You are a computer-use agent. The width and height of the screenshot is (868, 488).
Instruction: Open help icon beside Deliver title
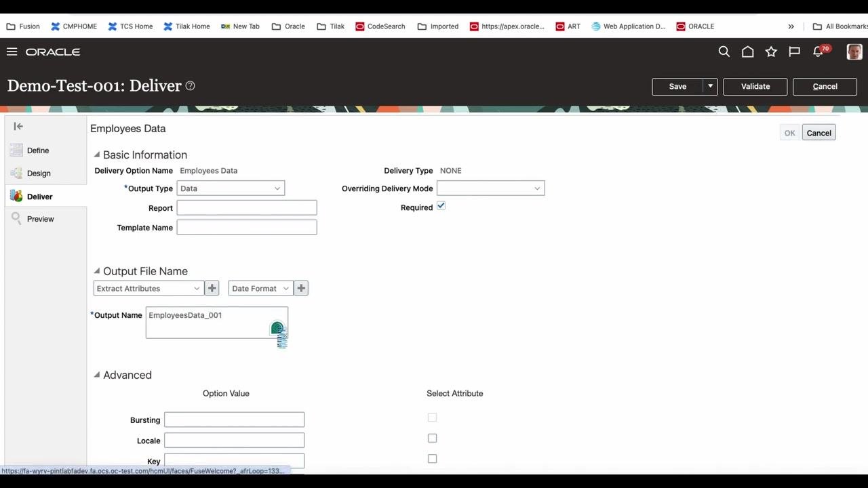pos(191,85)
